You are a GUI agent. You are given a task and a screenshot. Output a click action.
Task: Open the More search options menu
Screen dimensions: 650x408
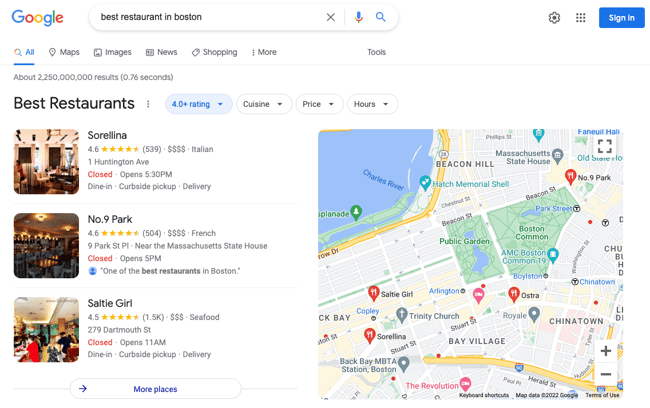tap(264, 52)
